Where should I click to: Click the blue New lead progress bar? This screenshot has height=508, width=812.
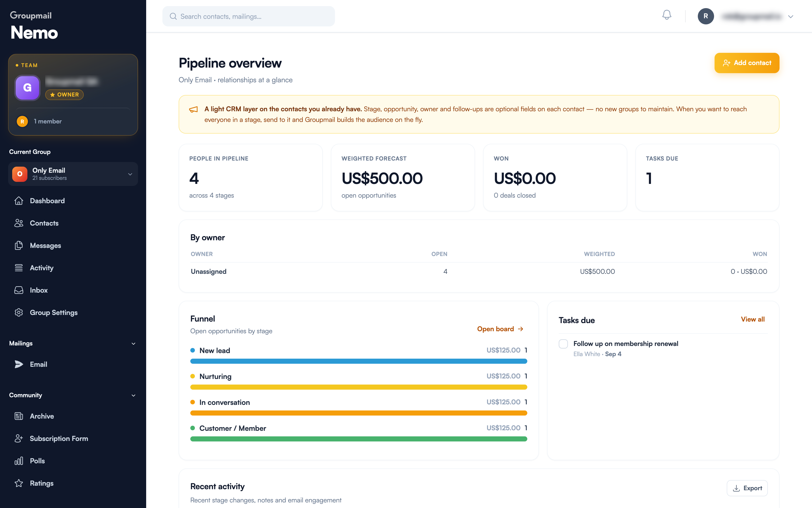pos(359,361)
